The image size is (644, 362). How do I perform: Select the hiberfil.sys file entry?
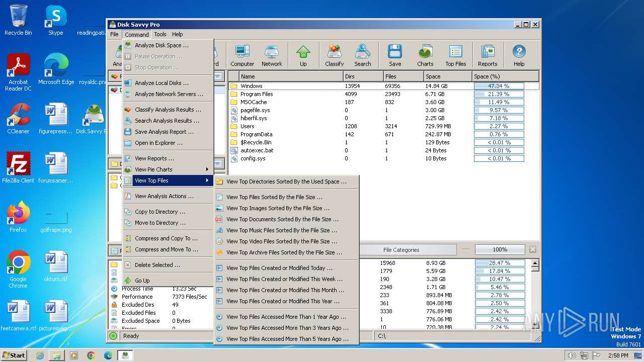coord(384,118)
